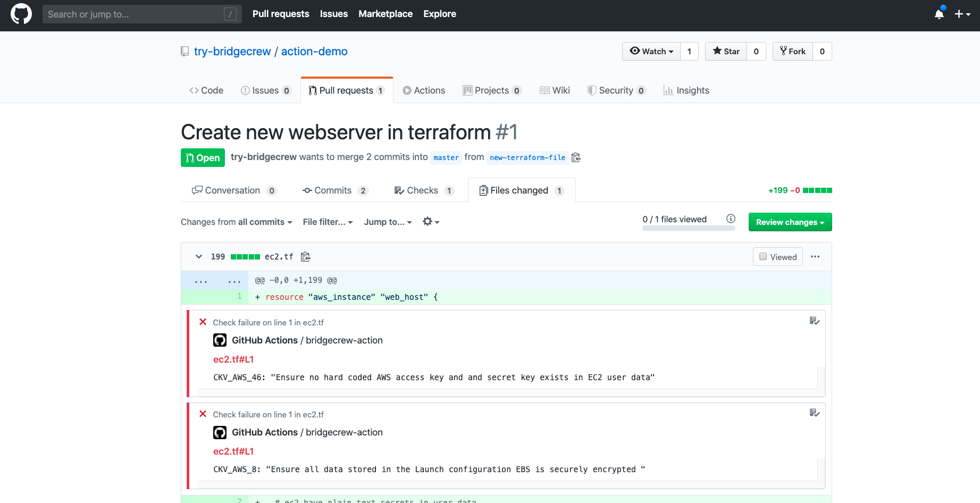Click the stargazers count 0
980x503 pixels.
pos(756,52)
